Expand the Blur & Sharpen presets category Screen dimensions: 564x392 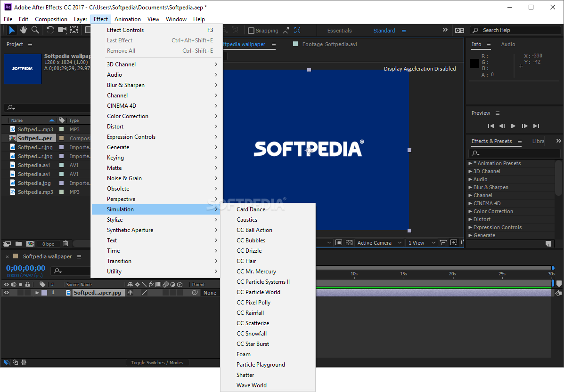click(471, 187)
